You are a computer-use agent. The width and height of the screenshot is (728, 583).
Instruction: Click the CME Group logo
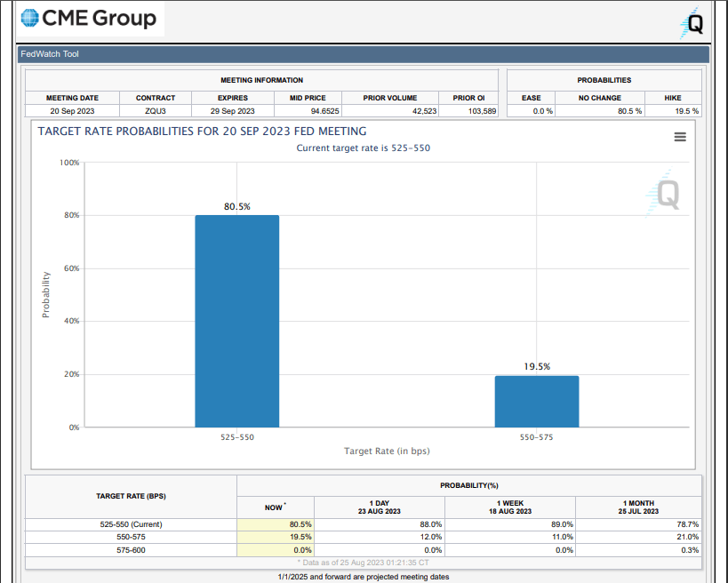pos(89,18)
